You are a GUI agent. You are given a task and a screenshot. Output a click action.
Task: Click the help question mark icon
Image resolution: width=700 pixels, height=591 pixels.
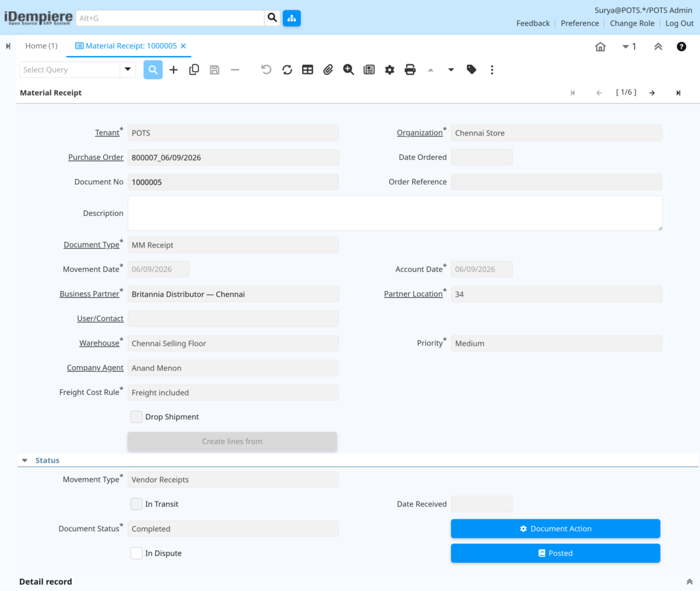(x=682, y=46)
